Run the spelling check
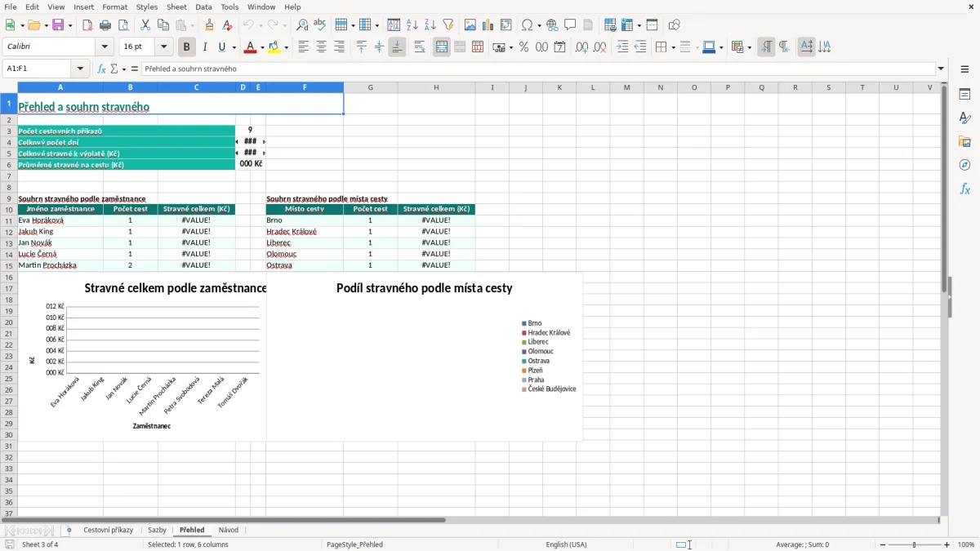 point(320,25)
